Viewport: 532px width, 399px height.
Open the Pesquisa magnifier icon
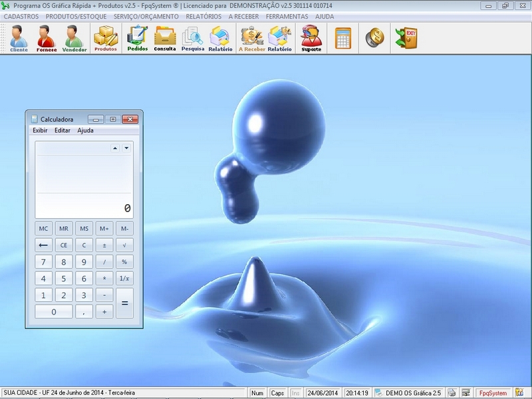pyautogui.click(x=193, y=39)
